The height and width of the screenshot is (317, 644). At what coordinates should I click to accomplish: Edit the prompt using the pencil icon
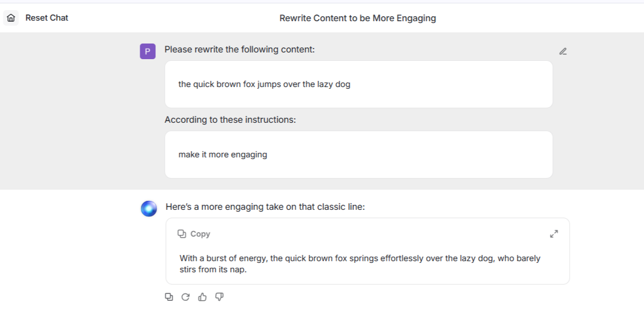562,51
